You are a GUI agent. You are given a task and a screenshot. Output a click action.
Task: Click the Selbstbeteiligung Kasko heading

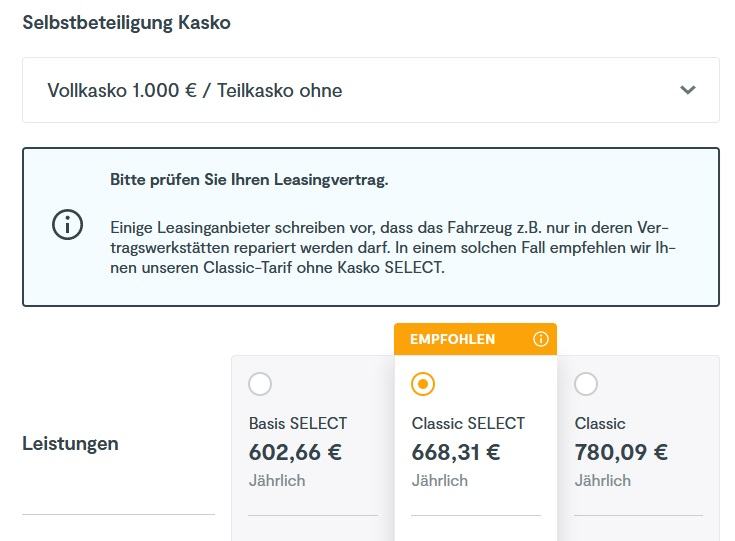pyautogui.click(x=126, y=22)
